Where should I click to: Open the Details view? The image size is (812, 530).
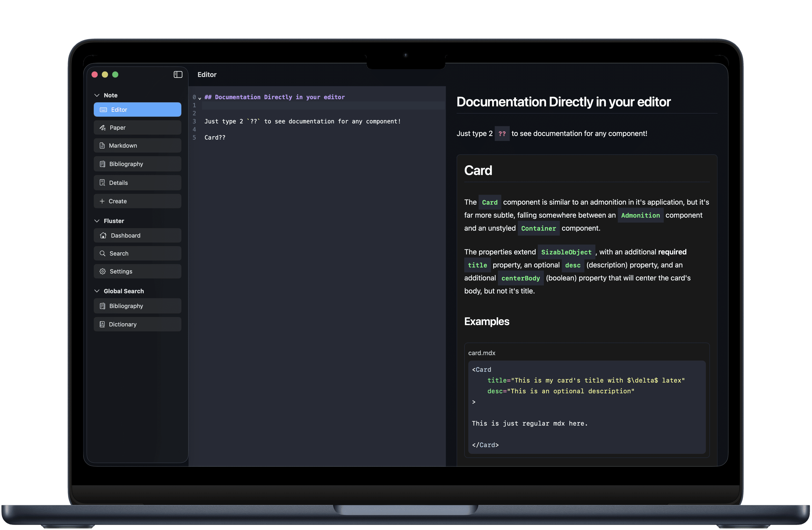(x=137, y=182)
